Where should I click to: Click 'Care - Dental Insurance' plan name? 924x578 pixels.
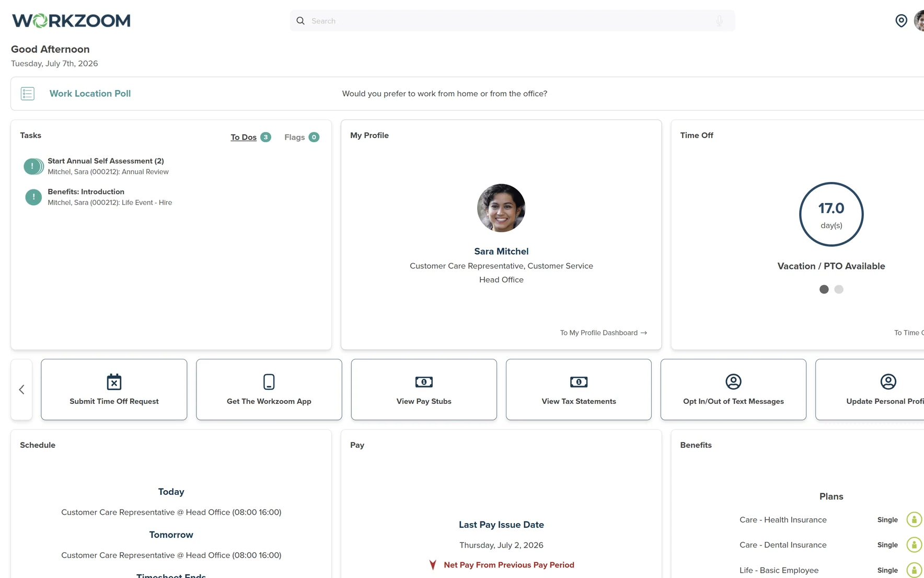point(783,545)
